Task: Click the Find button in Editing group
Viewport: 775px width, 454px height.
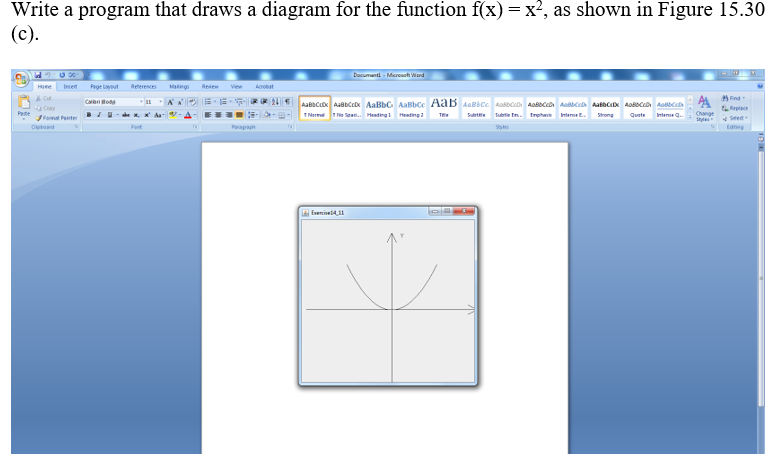Action: point(733,98)
